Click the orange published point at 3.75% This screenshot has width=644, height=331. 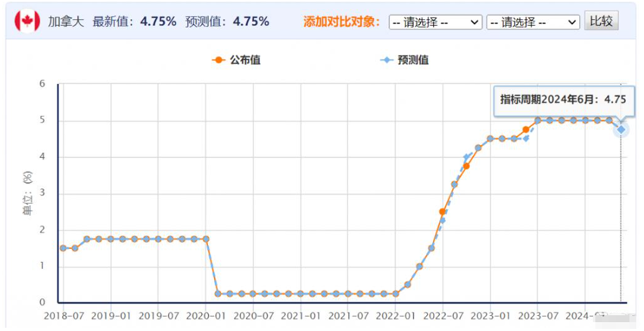point(466,166)
